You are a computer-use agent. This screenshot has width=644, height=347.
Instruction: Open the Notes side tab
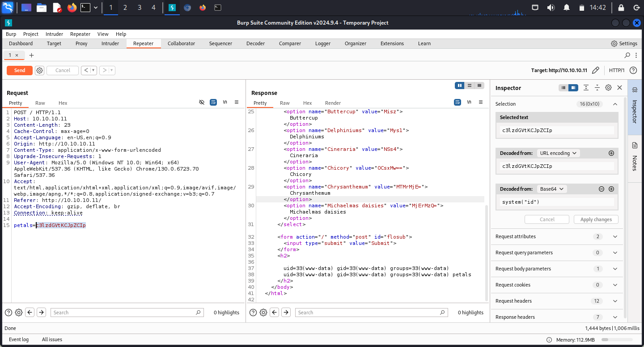tap(634, 158)
